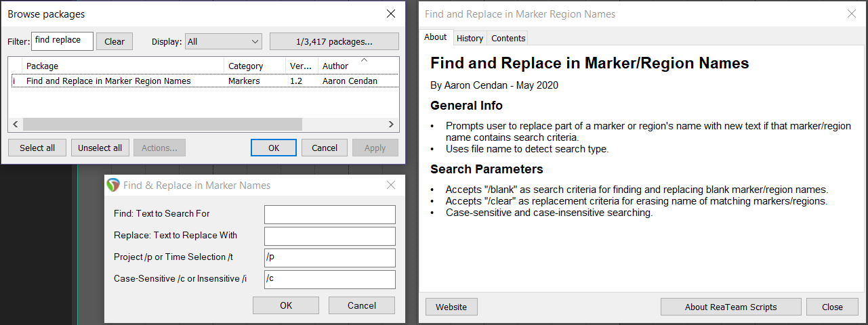Sort by the Version column header
The width and height of the screenshot is (868, 325).
tap(302, 66)
